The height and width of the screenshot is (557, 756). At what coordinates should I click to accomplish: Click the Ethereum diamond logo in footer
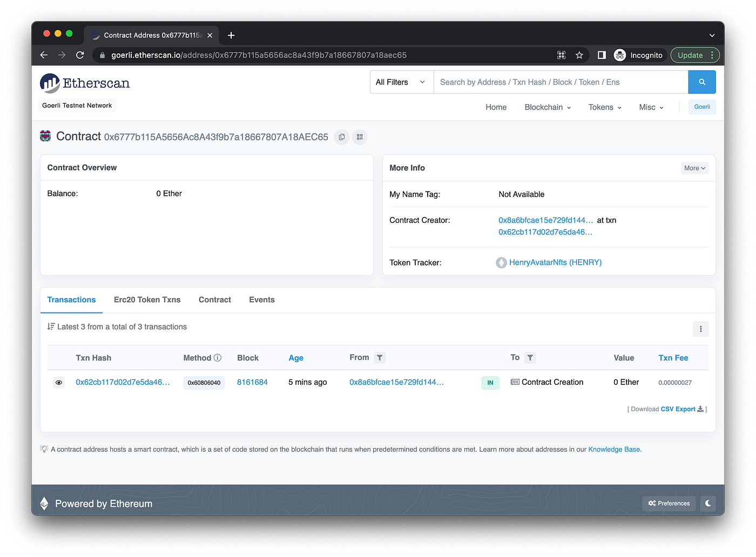(x=44, y=504)
